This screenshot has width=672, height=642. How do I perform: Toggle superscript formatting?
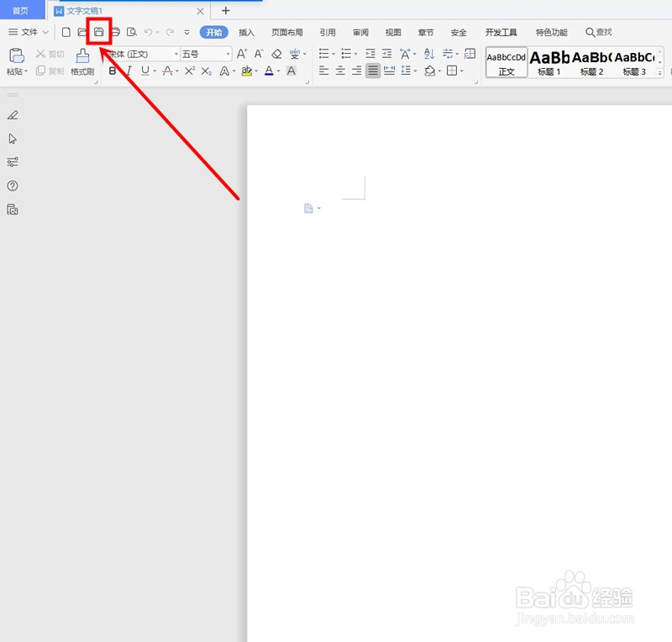(190, 71)
